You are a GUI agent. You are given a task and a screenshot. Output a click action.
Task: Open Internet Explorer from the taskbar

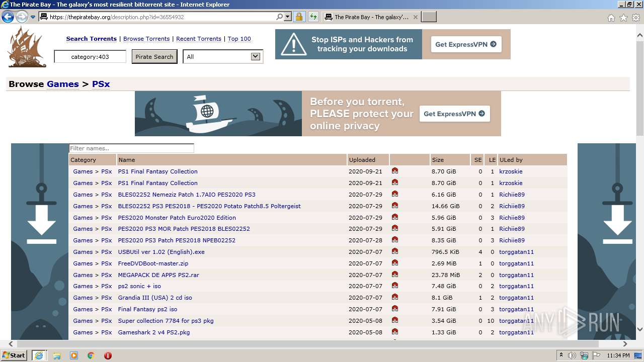39,355
